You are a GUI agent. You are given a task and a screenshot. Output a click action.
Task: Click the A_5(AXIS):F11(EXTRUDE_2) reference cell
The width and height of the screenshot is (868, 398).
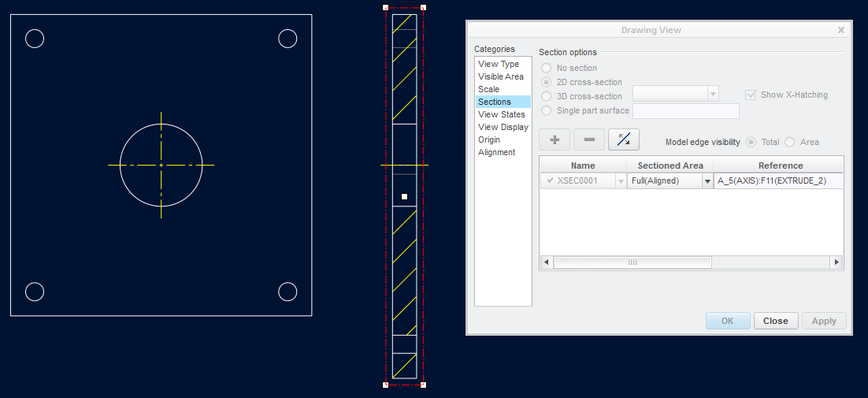[778, 181]
